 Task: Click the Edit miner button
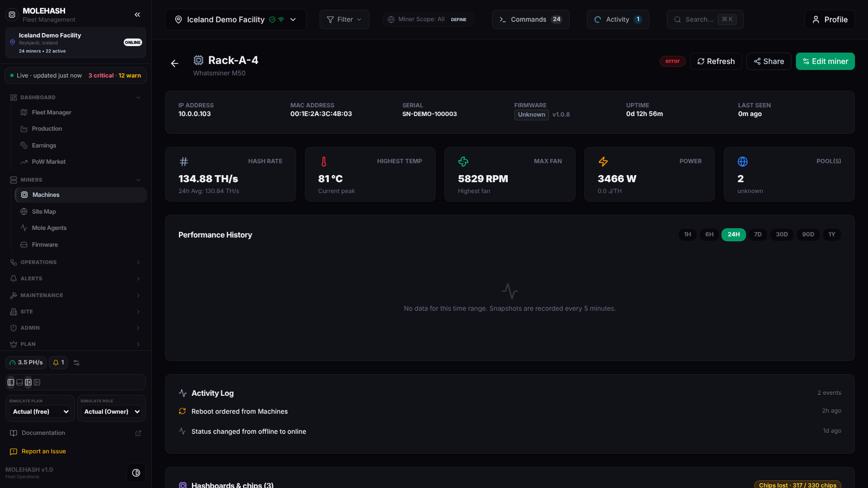[825, 61]
